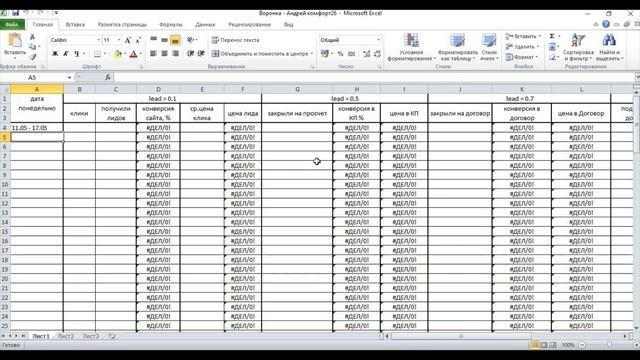Viewport: 640px width, 360px height.
Task: Click the accounting currency format icon
Action: (325, 53)
